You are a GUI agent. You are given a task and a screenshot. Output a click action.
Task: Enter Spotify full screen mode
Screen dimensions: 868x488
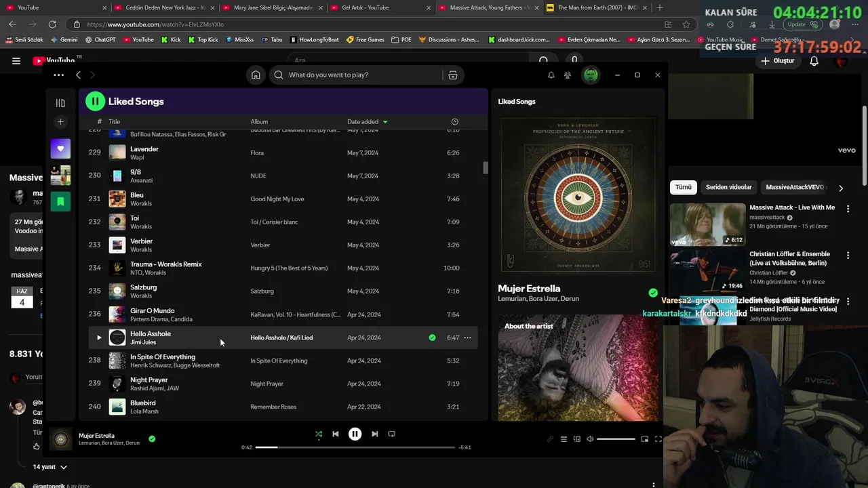pyautogui.click(x=658, y=439)
